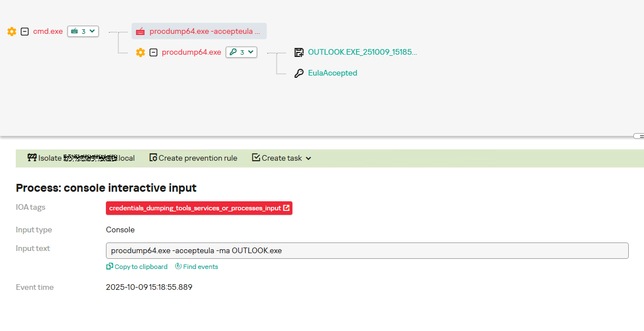Screen dimensions: 644x331
Task: Select the credentials_dumping_tools IOA tag
Action: (x=194, y=208)
